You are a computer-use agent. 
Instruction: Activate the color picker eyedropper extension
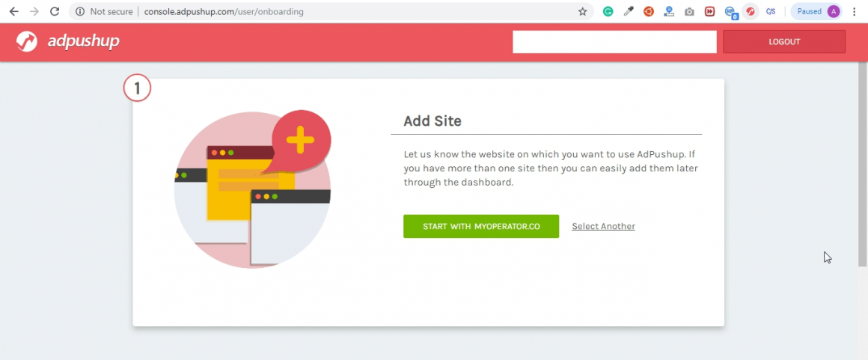(x=629, y=11)
